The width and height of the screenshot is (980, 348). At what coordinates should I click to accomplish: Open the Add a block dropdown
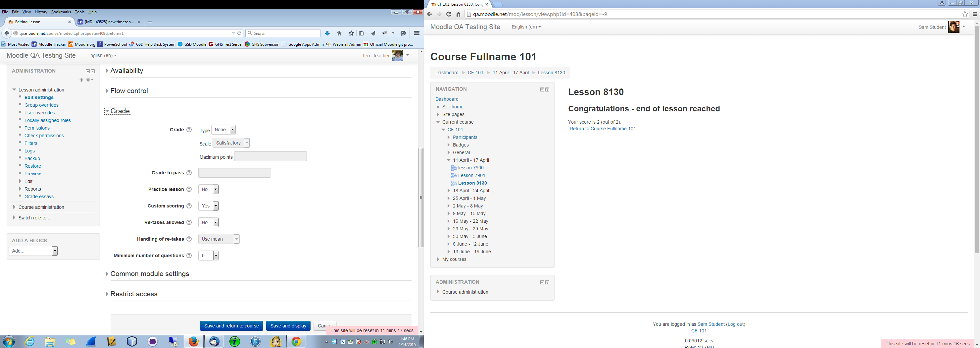[x=33, y=251]
